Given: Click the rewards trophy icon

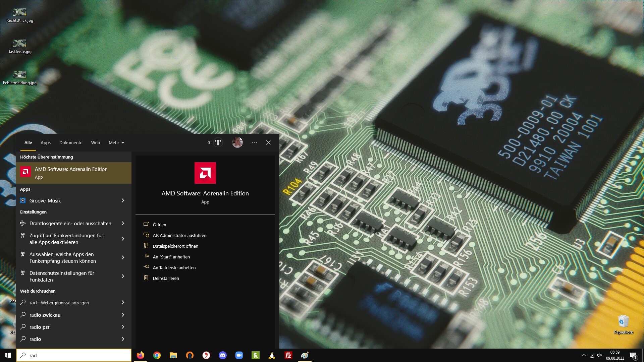Looking at the screenshot, I should [218, 142].
